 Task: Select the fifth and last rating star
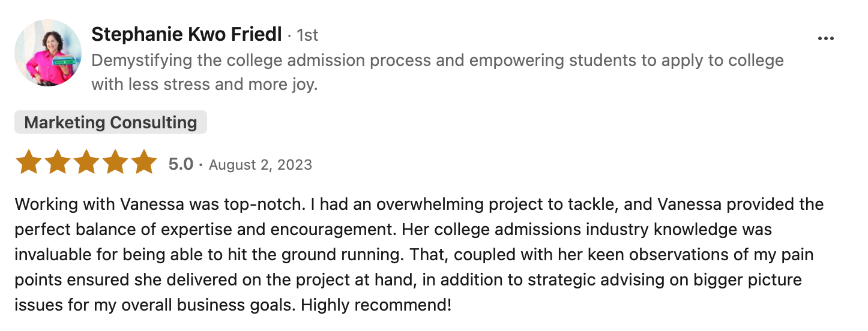[x=144, y=163]
